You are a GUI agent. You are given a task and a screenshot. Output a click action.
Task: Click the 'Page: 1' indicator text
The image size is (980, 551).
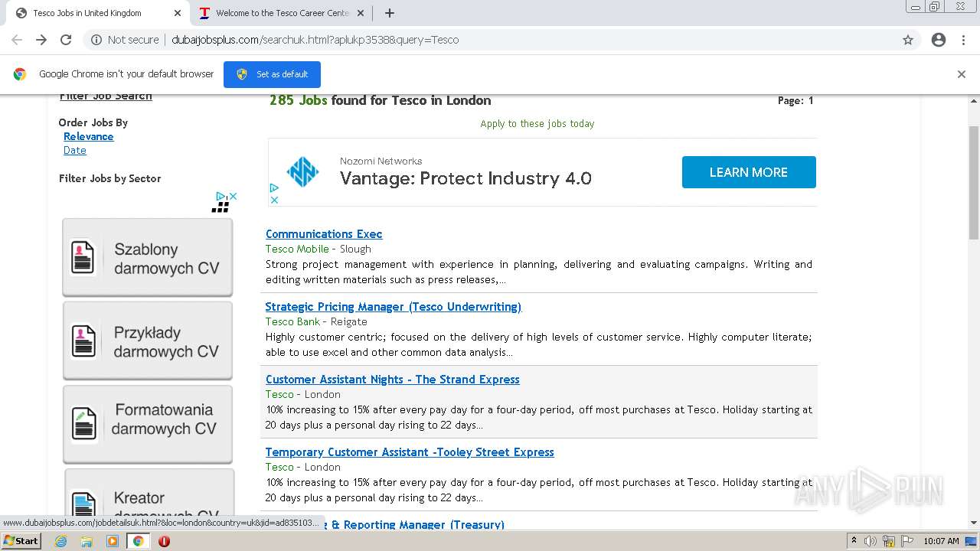795,100
